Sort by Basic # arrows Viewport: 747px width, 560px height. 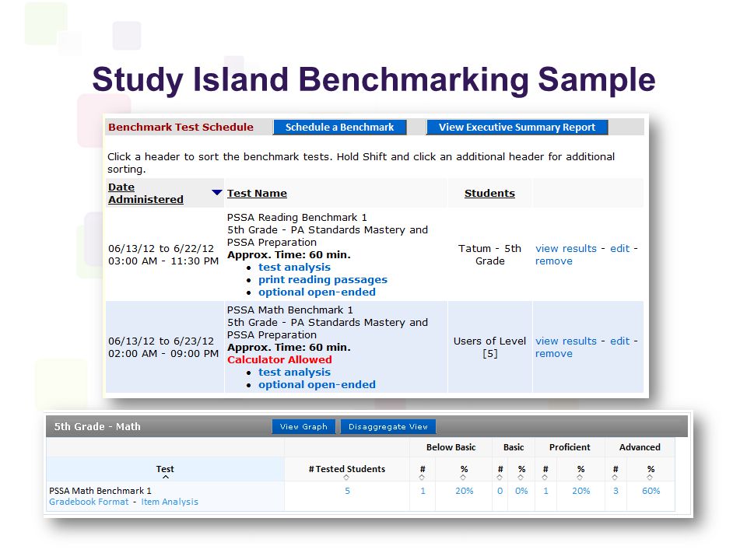[x=500, y=477]
